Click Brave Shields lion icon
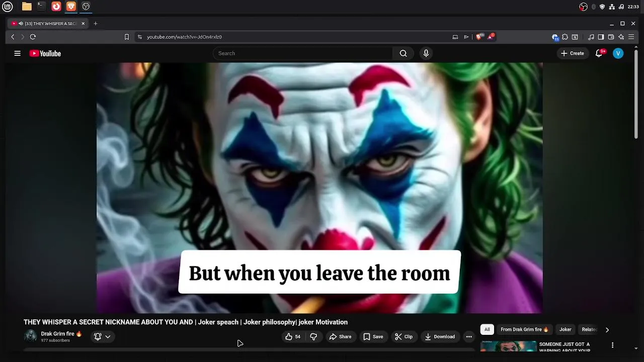 [x=479, y=37]
